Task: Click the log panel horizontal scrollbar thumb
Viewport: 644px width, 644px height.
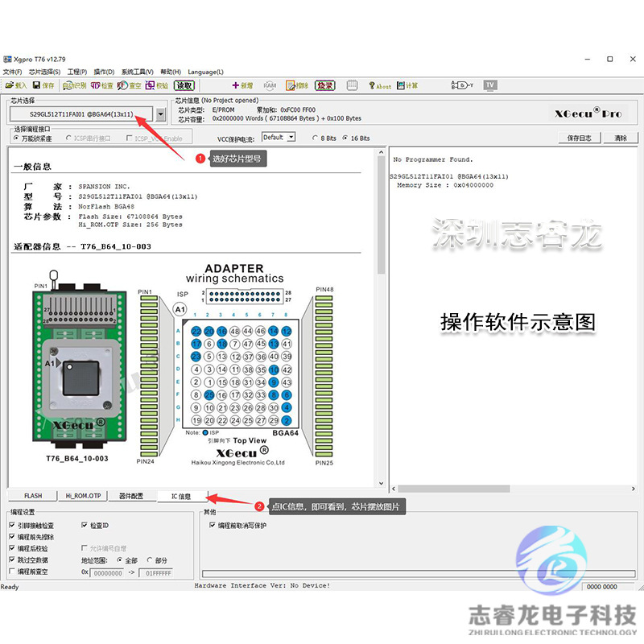Action: tap(454, 489)
